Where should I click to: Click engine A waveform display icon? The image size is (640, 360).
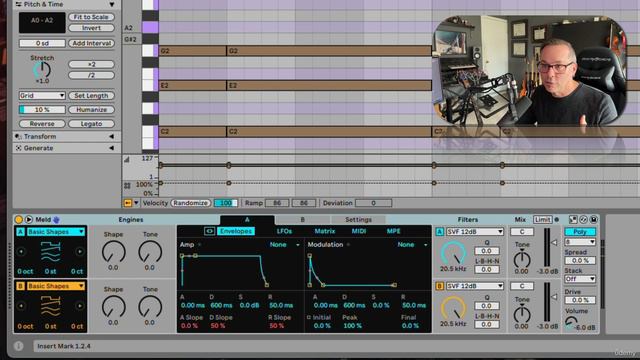[51, 251]
